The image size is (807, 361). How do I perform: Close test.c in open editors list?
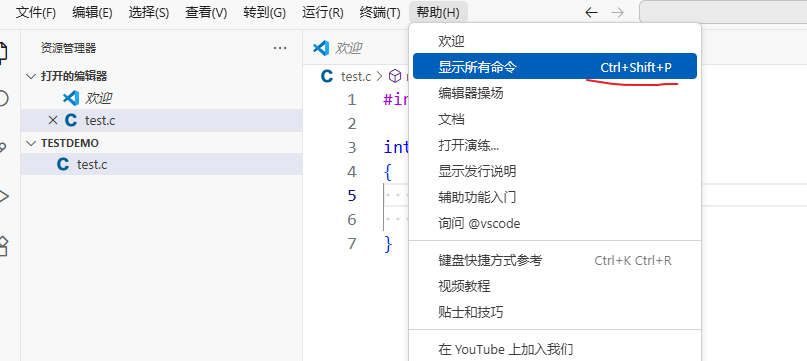click(x=52, y=121)
